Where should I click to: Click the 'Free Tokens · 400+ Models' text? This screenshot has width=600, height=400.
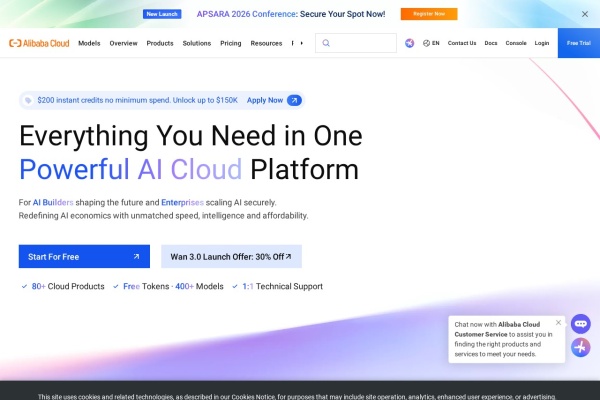(173, 286)
